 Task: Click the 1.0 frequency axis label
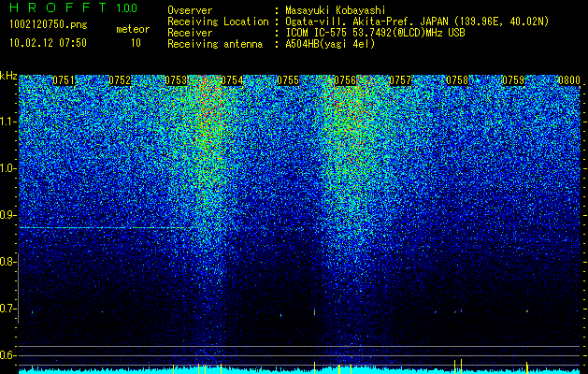(8, 168)
